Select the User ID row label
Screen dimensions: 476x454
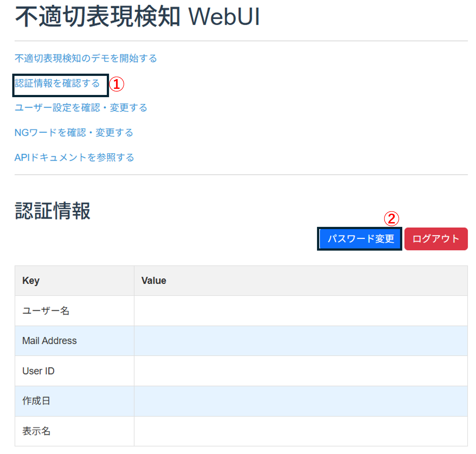tap(38, 371)
